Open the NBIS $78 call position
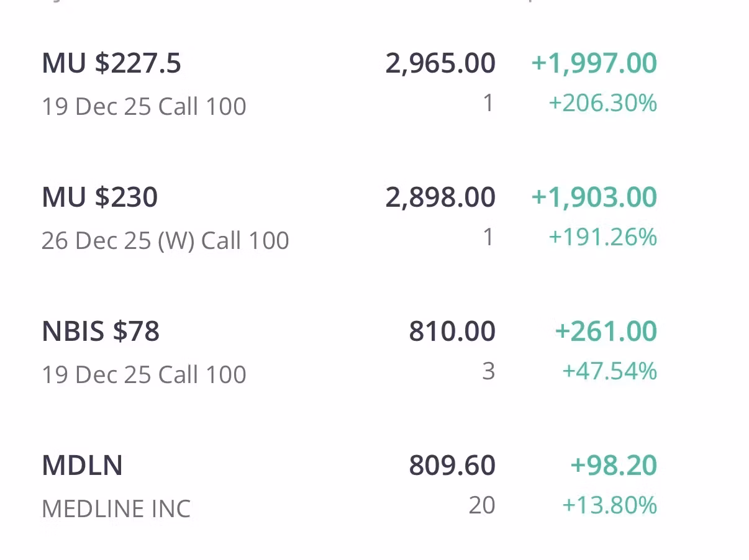 point(101,332)
